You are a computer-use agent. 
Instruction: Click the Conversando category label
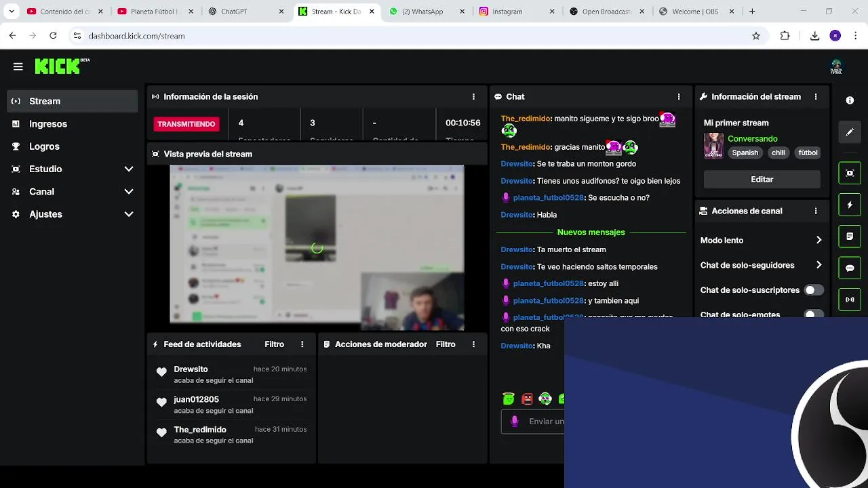[753, 139]
